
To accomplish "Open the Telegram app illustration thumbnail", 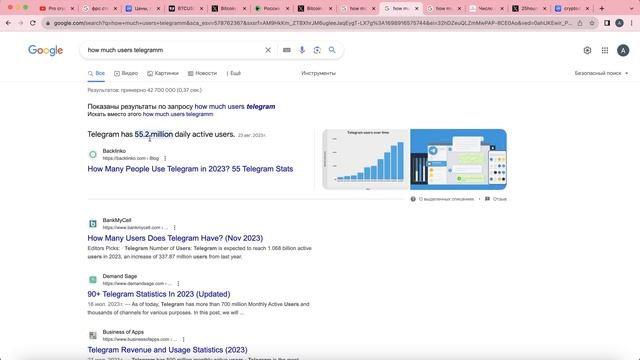I will [458, 159].
